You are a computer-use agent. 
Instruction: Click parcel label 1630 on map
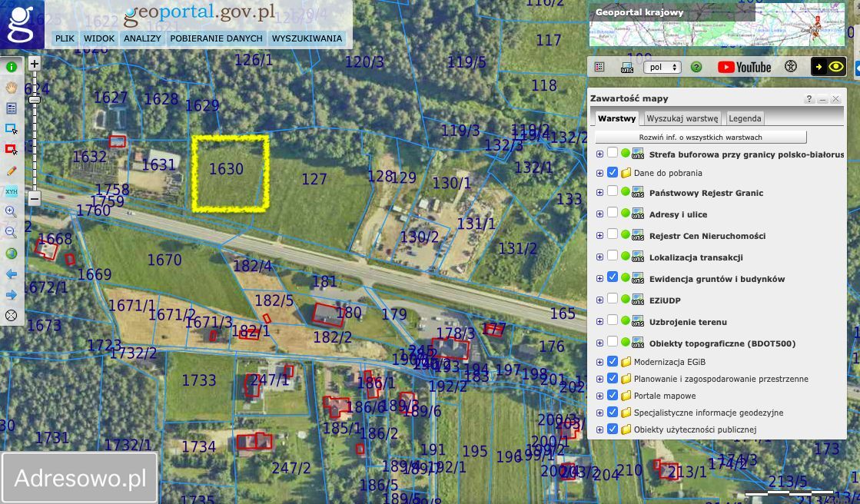(x=226, y=169)
